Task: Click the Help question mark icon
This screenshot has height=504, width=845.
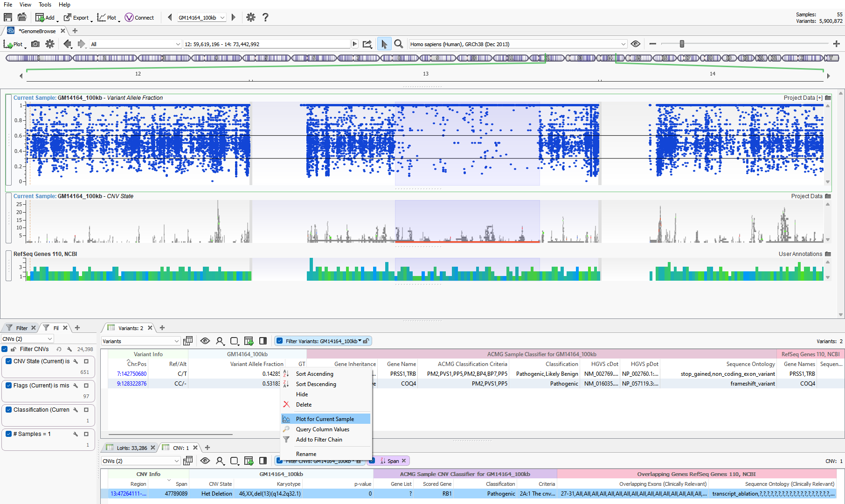Action: [x=265, y=17]
